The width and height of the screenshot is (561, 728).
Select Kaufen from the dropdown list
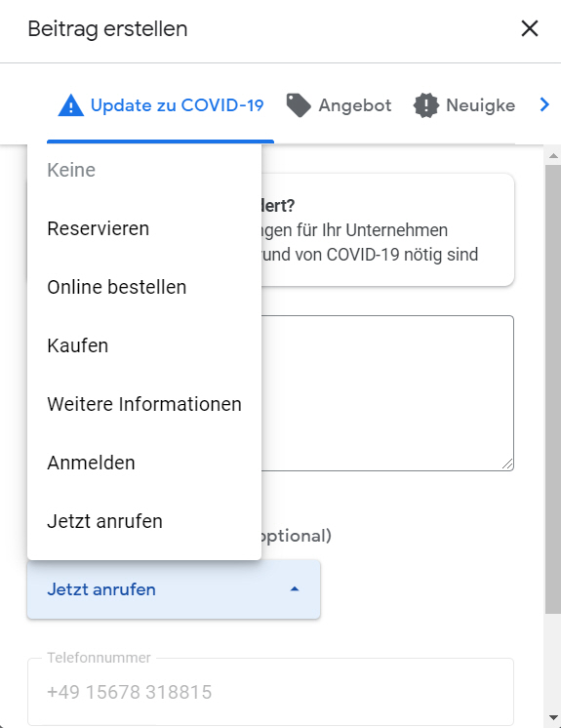point(144,345)
